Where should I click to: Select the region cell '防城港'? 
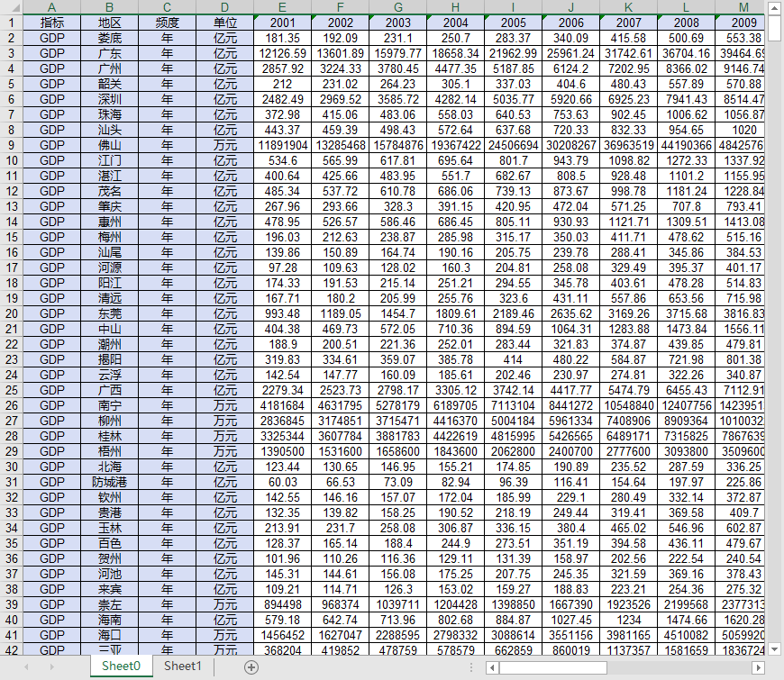click(110, 482)
